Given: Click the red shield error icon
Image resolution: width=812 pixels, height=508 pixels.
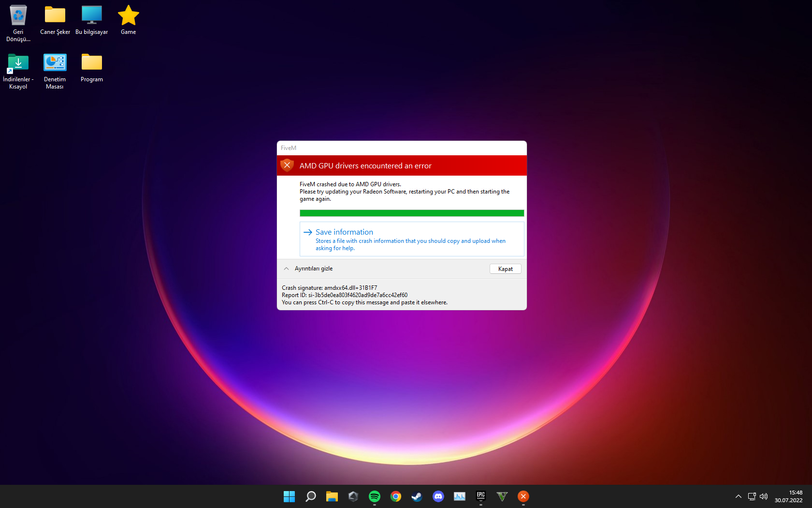Looking at the screenshot, I should [287, 165].
